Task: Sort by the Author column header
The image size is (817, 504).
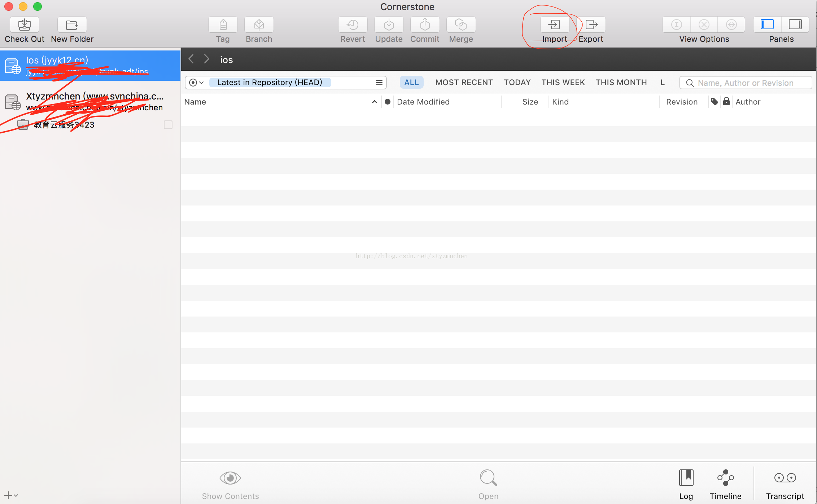Action: (x=774, y=102)
